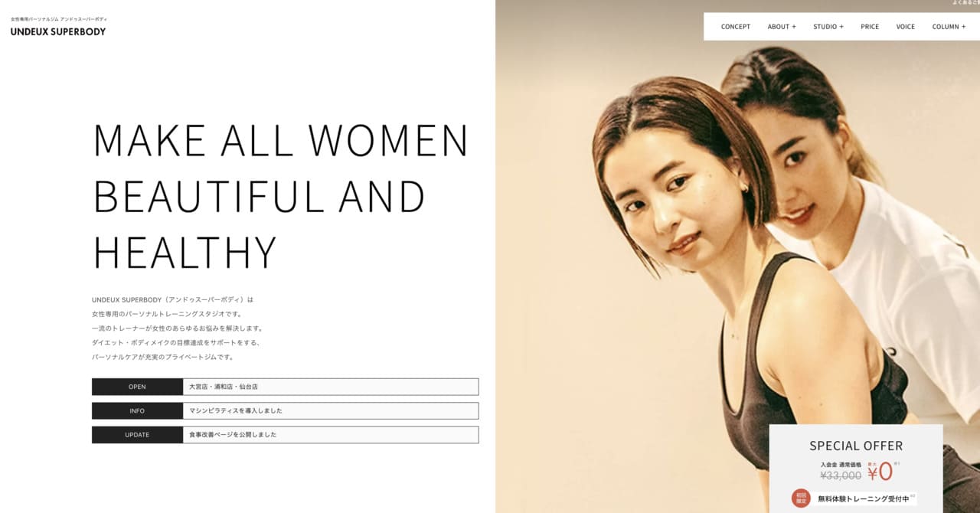This screenshot has height=513, width=980.
Task: Expand the COLUMN + submenu
Action: (949, 27)
